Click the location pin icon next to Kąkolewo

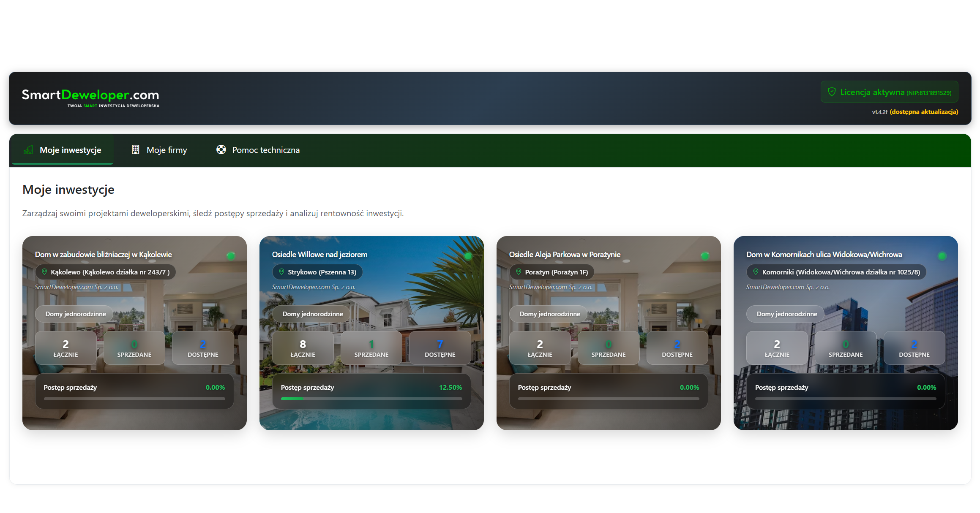(44, 272)
